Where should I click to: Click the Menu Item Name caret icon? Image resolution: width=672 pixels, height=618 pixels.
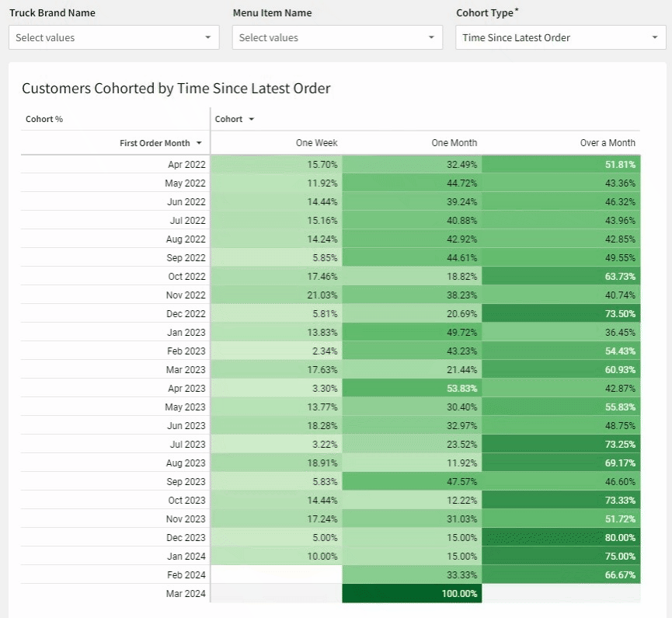(431, 37)
